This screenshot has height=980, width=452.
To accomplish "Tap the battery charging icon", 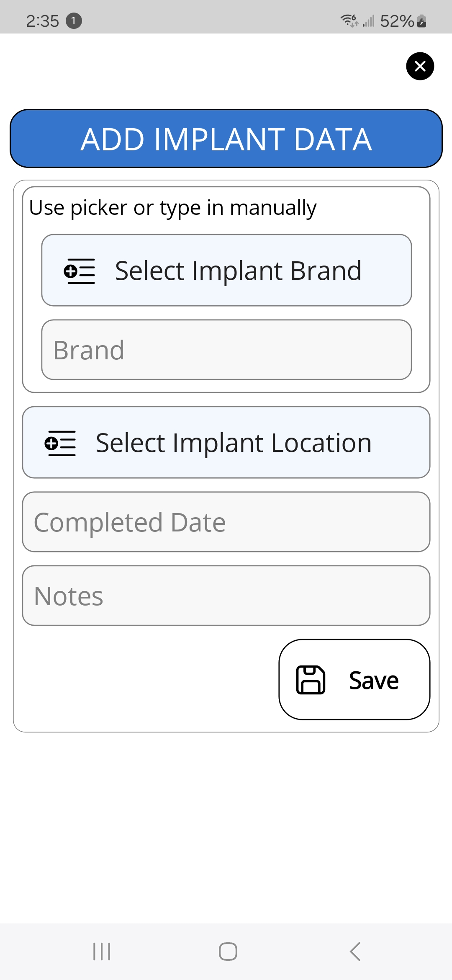I will (422, 21).
